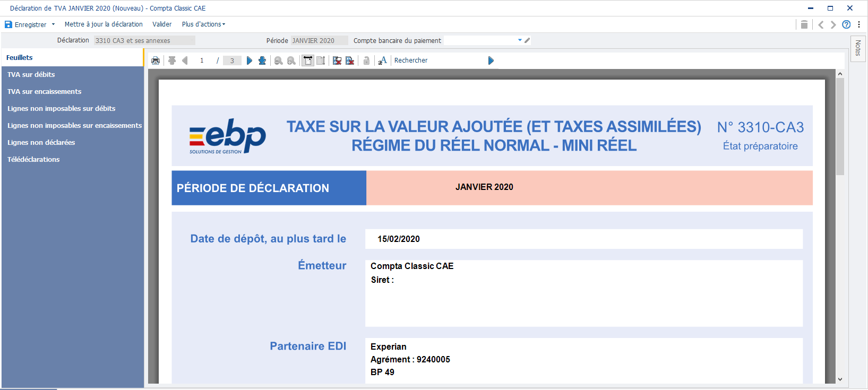Image resolution: width=868 pixels, height=390 pixels.
Task: Edit bank account with the pencil icon
Action: (x=527, y=40)
